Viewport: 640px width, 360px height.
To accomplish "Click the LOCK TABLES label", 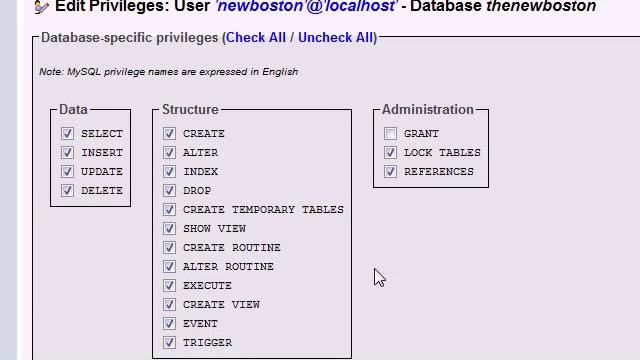I will coord(442,153).
